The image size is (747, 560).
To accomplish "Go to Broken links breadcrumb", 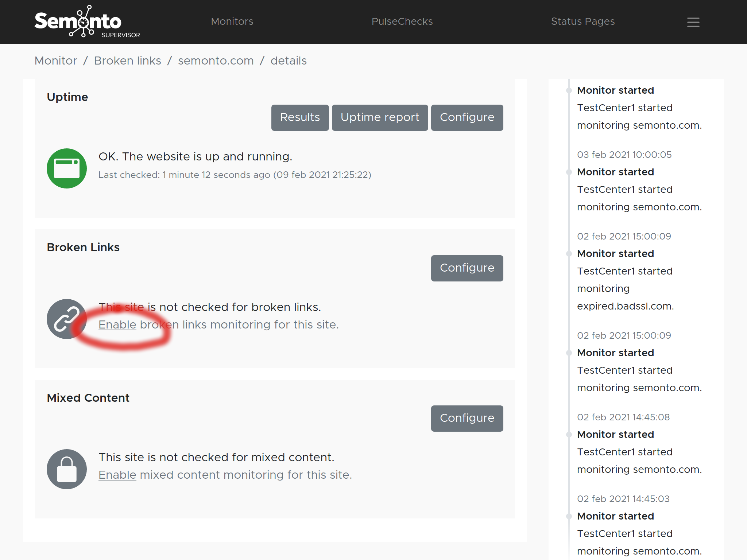I will [x=127, y=61].
